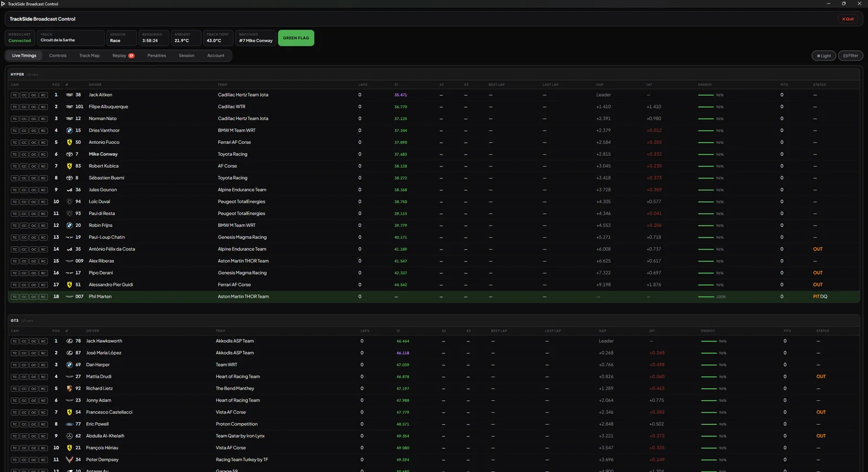Click the Cadillac logo beside car 38
This screenshot has height=472, width=868.
[x=69, y=95]
